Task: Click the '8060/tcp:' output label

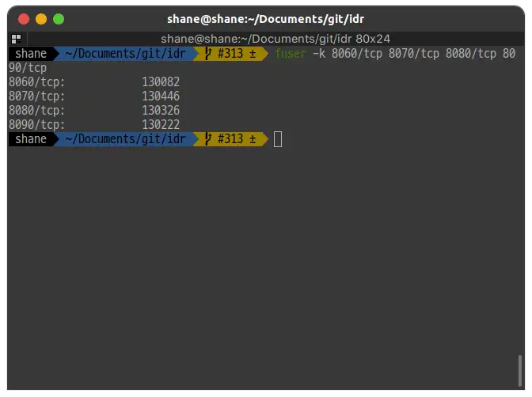Action: click(36, 82)
